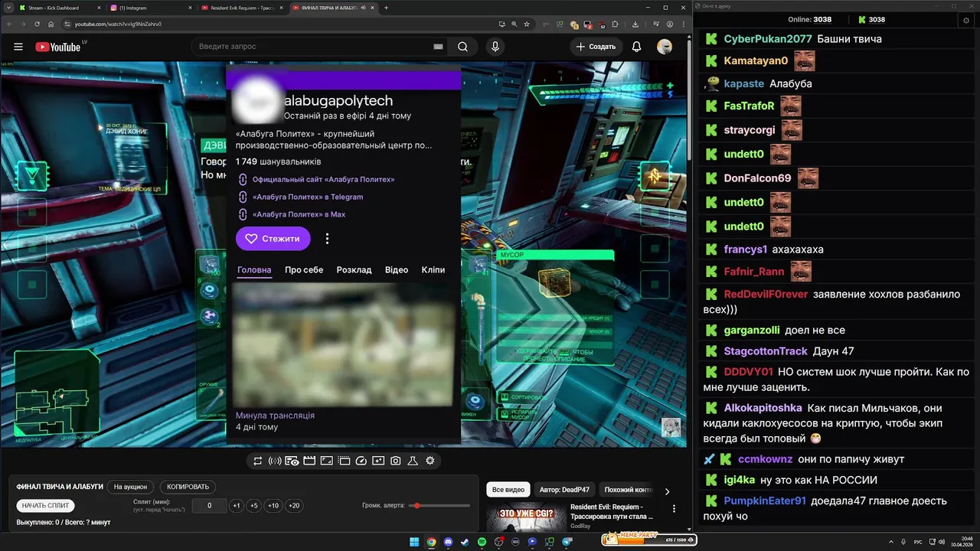Open Spotify from the taskbar
Screen dimensions: 980x551
pos(482,542)
